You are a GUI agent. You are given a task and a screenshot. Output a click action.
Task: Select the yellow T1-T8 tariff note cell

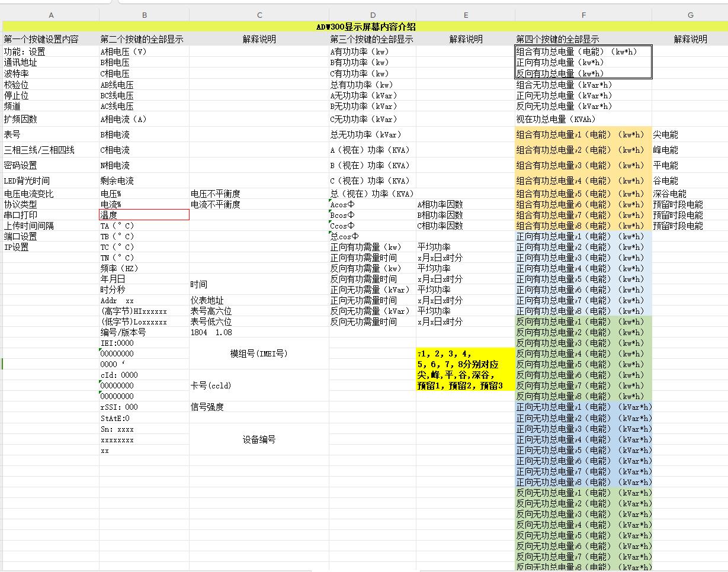pos(466,369)
